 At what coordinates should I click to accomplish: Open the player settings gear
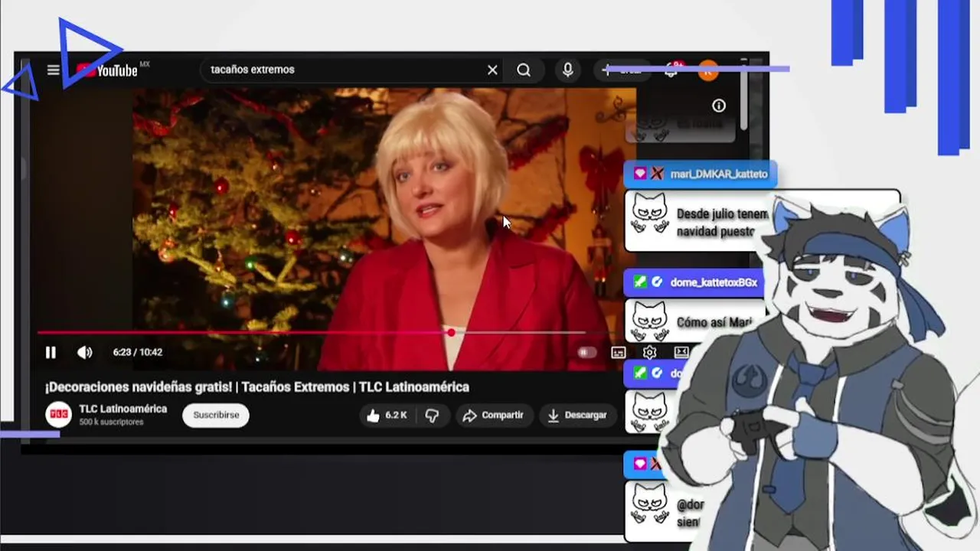point(649,353)
